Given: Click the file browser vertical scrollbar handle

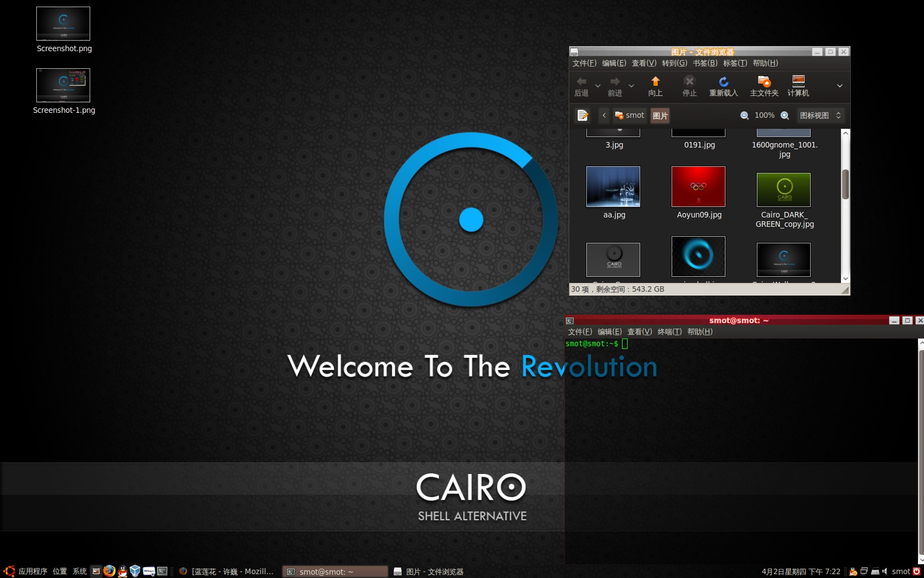Looking at the screenshot, I should click(846, 184).
